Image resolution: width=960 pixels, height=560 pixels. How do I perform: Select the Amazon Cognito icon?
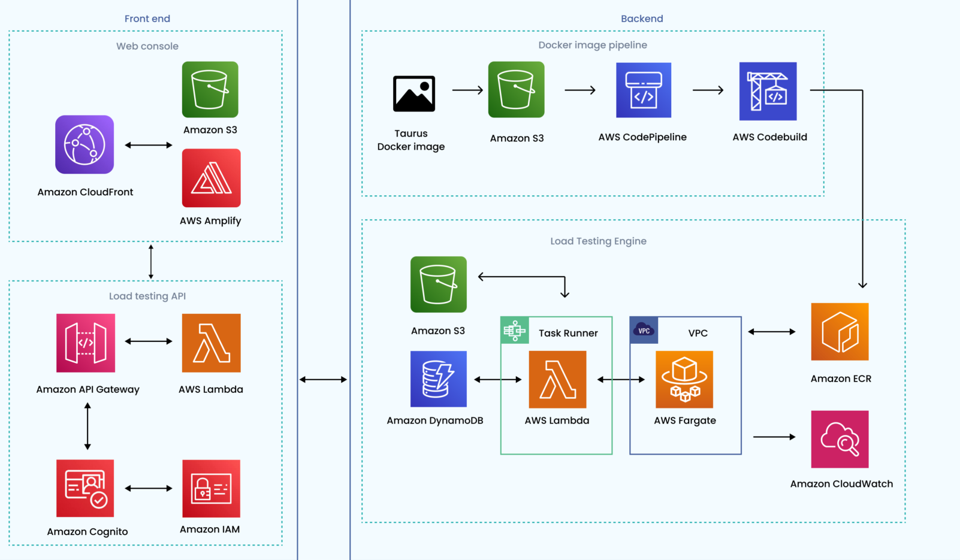point(85,488)
